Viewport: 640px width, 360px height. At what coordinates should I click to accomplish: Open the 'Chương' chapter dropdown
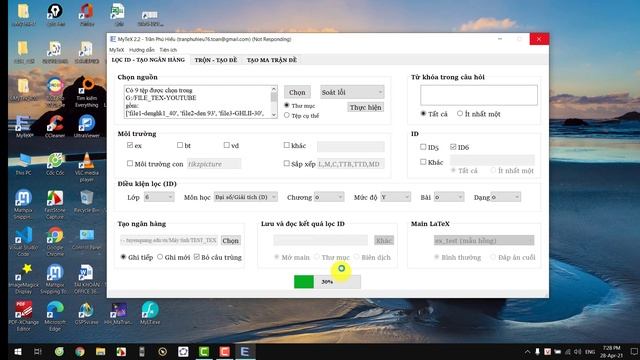pos(329,197)
